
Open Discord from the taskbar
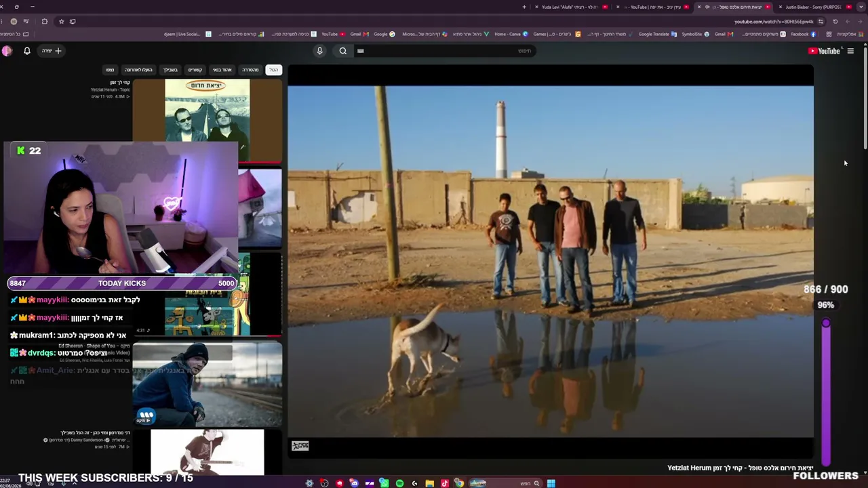[x=354, y=483]
